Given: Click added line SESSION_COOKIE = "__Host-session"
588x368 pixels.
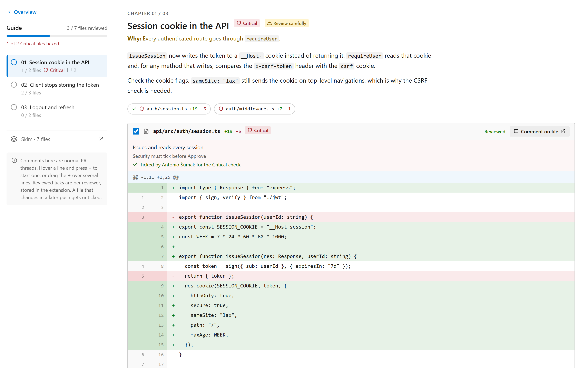Looking at the screenshot, I should [x=351, y=227].
